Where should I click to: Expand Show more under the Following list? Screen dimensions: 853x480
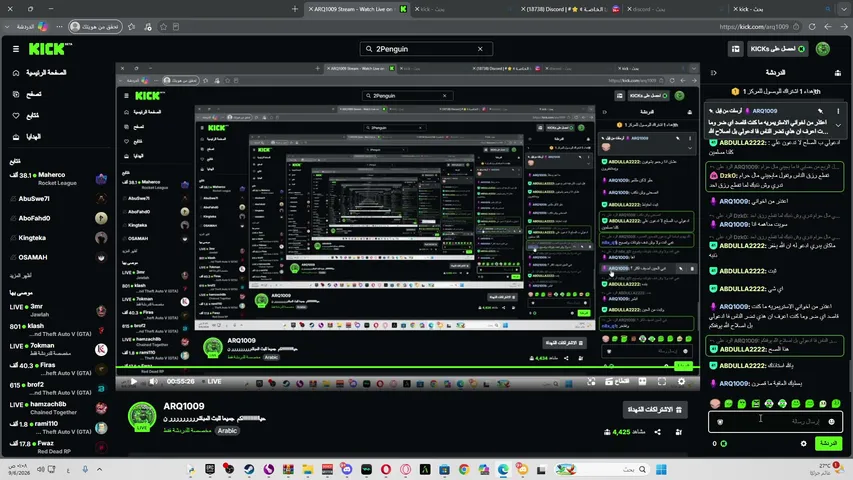20,275
